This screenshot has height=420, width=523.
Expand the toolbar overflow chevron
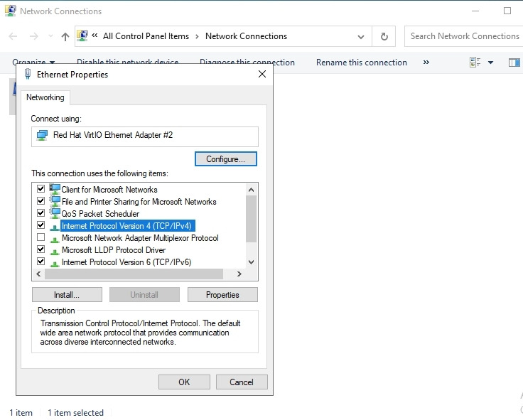click(426, 63)
